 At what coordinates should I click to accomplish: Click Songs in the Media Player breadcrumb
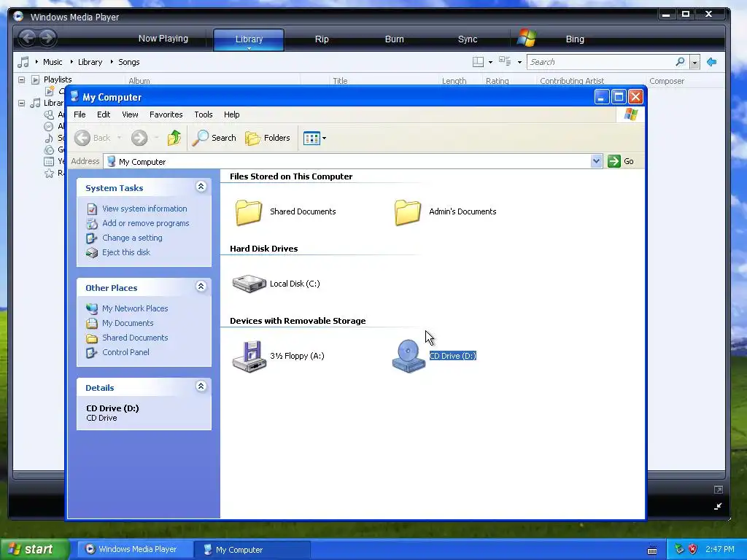[x=128, y=62]
